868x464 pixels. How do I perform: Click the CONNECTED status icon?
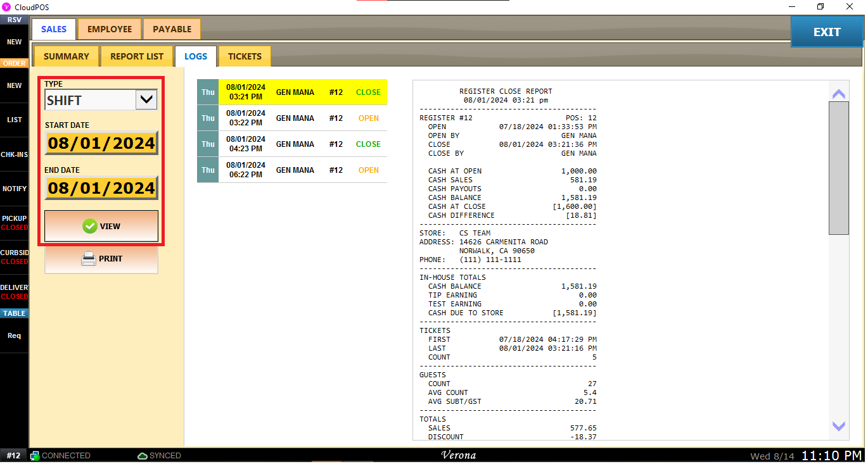[x=35, y=456]
